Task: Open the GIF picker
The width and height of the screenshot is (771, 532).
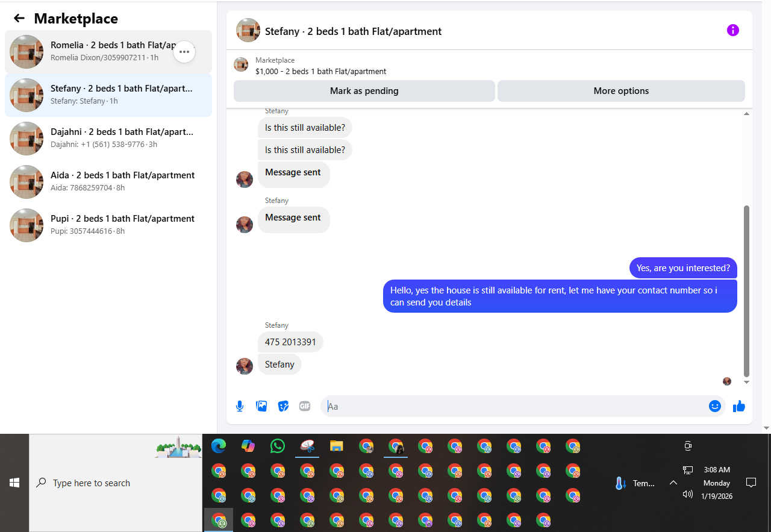Action: [x=305, y=406]
